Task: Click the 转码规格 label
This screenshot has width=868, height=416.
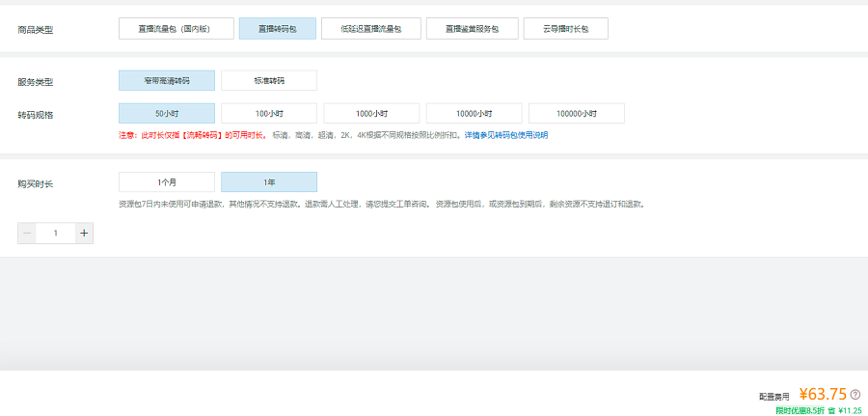Action: pyautogui.click(x=36, y=115)
